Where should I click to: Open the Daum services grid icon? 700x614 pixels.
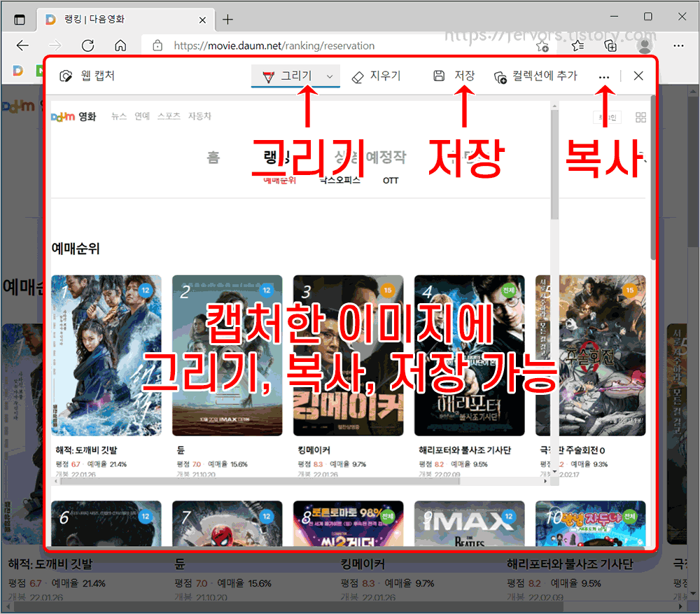tap(640, 118)
